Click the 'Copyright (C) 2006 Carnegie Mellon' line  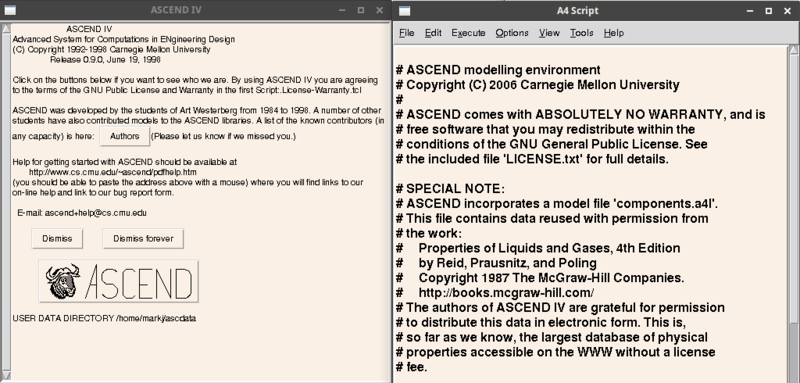point(538,85)
